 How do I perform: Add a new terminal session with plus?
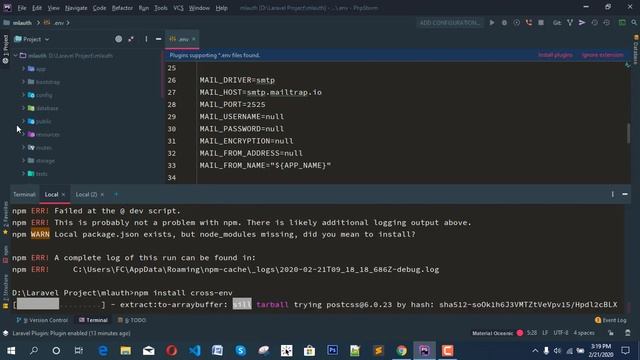click(x=116, y=194)
